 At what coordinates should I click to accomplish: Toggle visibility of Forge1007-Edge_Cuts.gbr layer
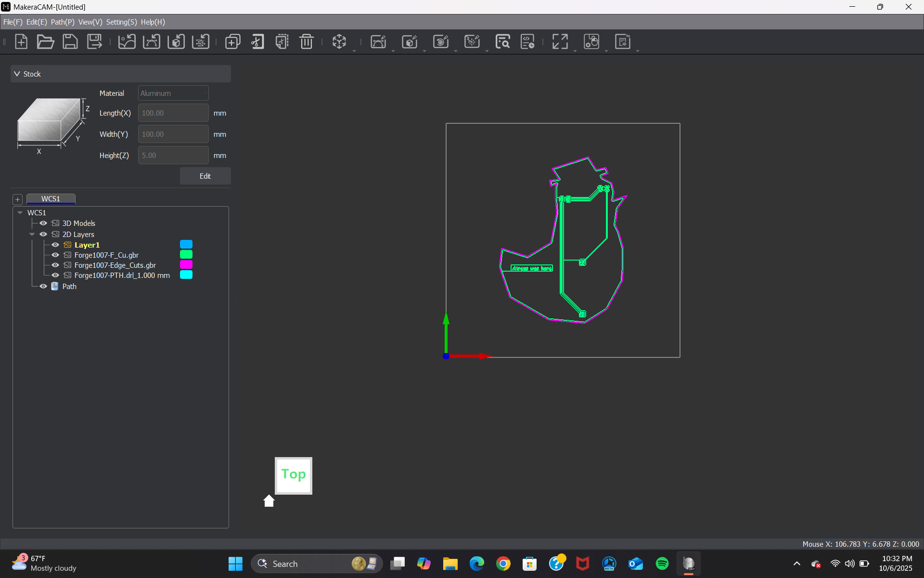[x=55, y=265]
